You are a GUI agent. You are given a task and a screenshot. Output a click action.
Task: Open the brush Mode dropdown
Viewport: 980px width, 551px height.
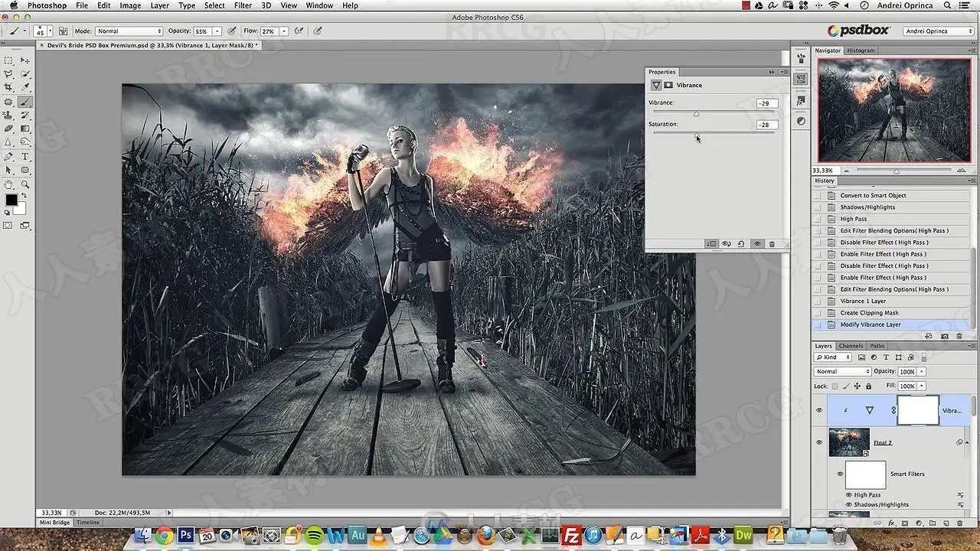click(129, 31)
